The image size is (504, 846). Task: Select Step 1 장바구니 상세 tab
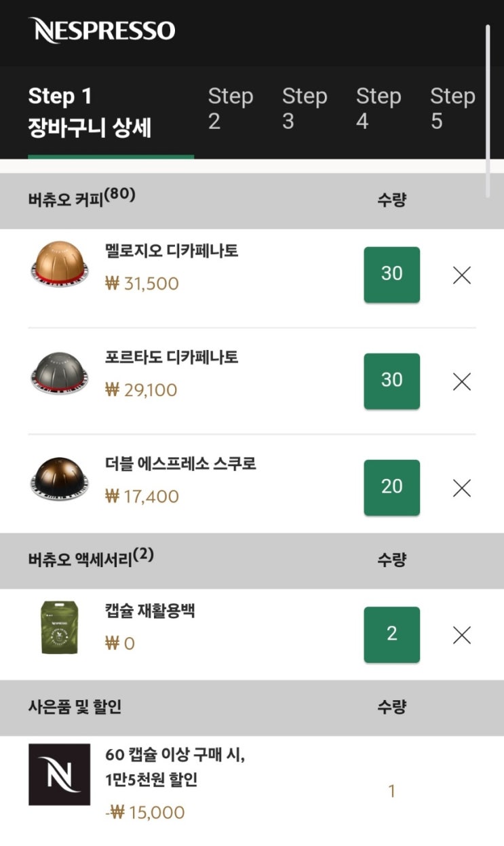tap(90, 112)
